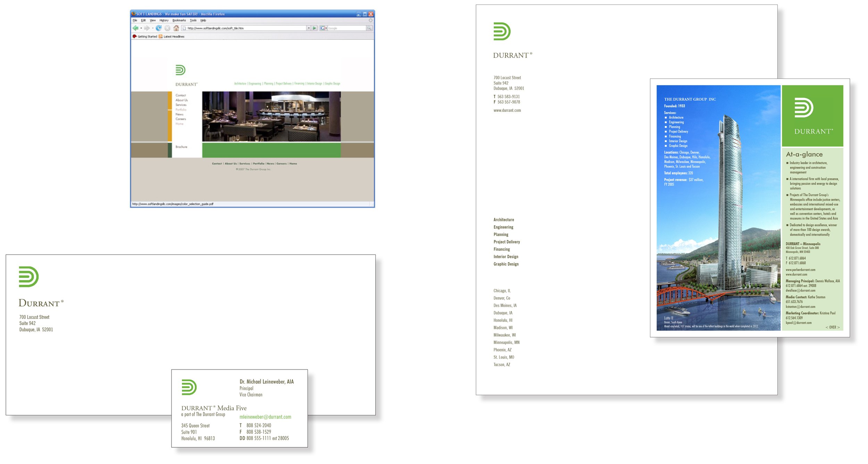Image resolution: width=868 pixels, height=464 pixels.
Task: Click the Firefox Back arrow button
Action: tap(135, 28)
